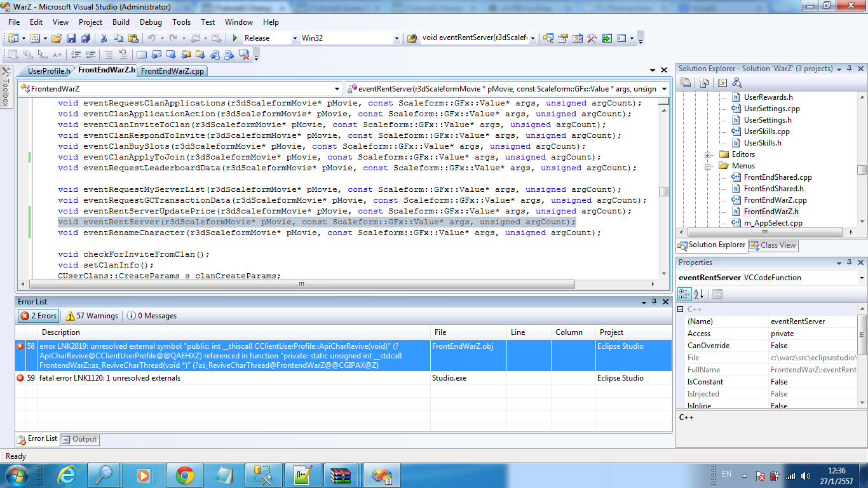868x488 pixels.
Task: Click the Increase Indent toolbar icon
Action: point(90,55)
